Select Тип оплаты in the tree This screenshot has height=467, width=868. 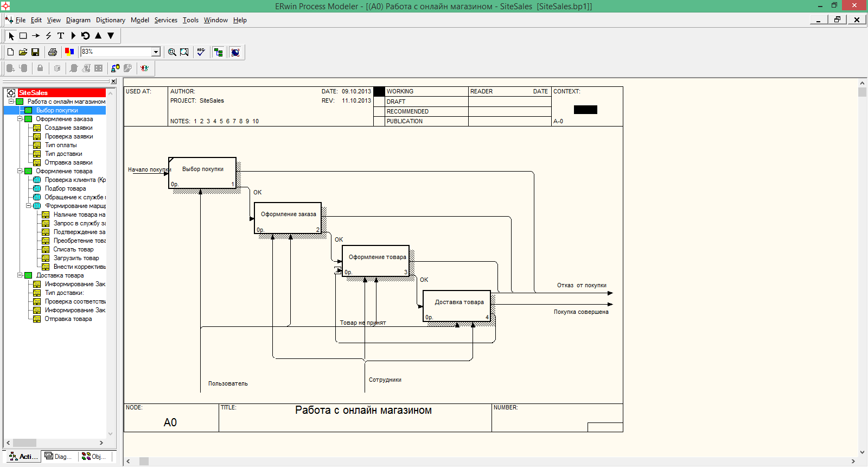(x=61, y=145)
